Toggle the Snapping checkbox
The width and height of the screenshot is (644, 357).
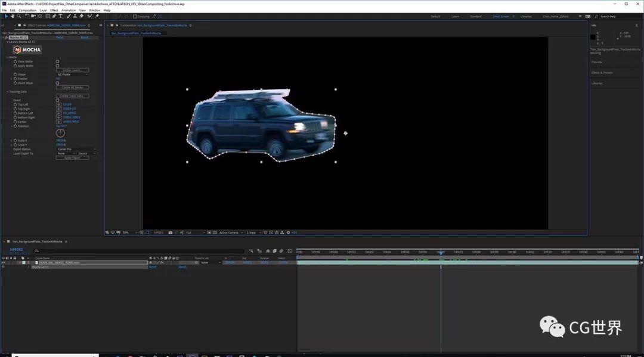pos(135,16)
